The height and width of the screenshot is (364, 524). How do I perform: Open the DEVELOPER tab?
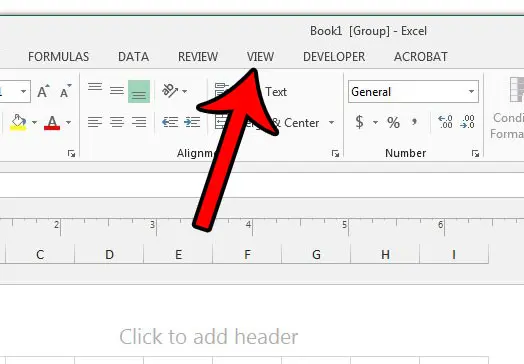coord(334,57)
